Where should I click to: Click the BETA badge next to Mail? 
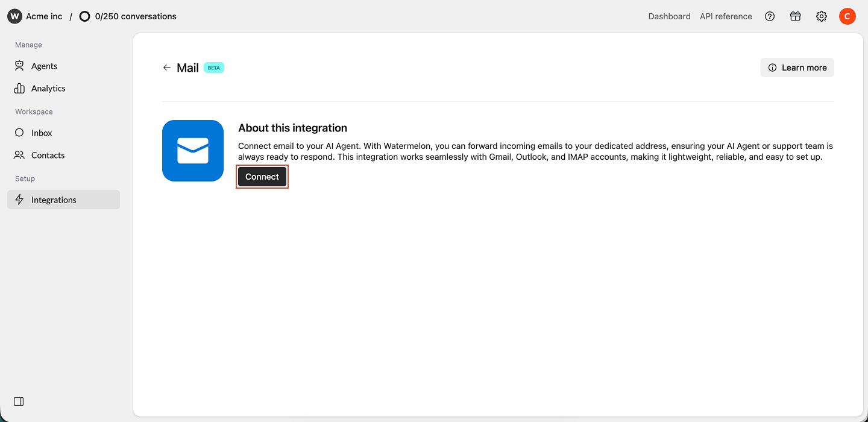tap(214, 68)
